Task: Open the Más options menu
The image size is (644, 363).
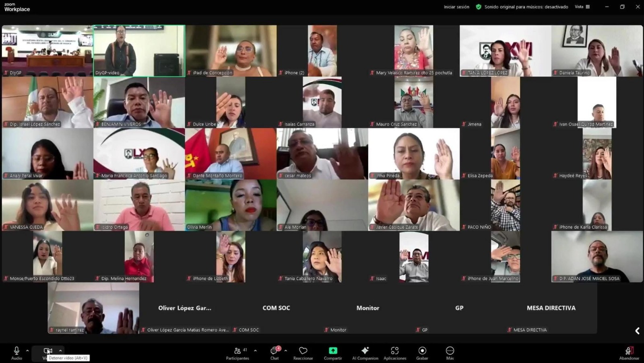Action: [x=450, y=353]
